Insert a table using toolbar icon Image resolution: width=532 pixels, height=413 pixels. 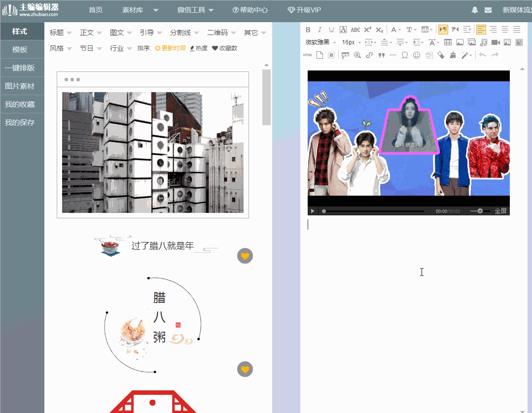448,43
